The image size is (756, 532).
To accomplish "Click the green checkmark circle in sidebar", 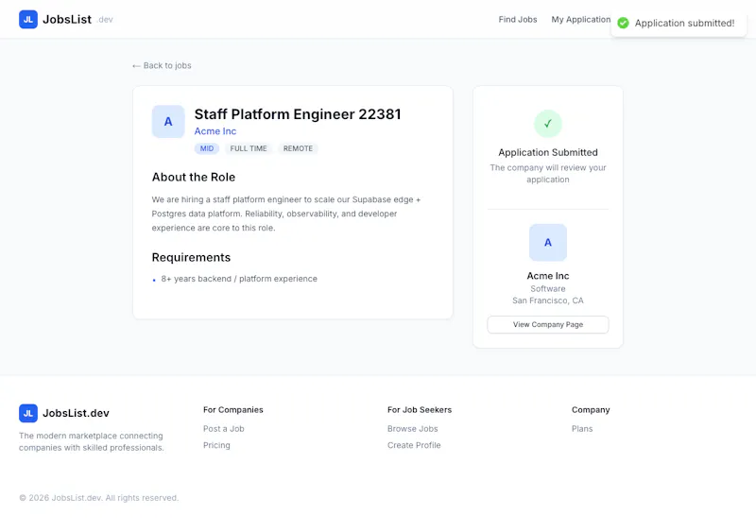I will 548,124.
